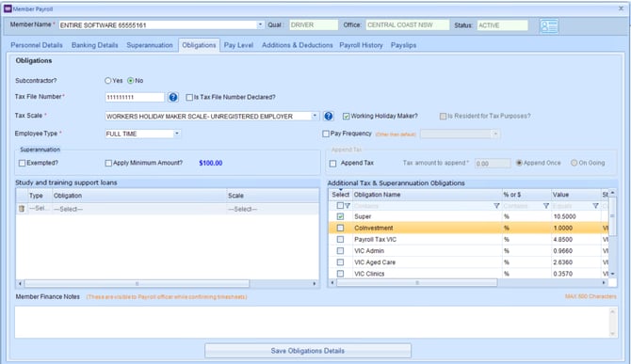Click the obligations grid vertical scrollbar down arrow
Image resolution: width=631 pixels, height=364 pixels.
[612, 274]
